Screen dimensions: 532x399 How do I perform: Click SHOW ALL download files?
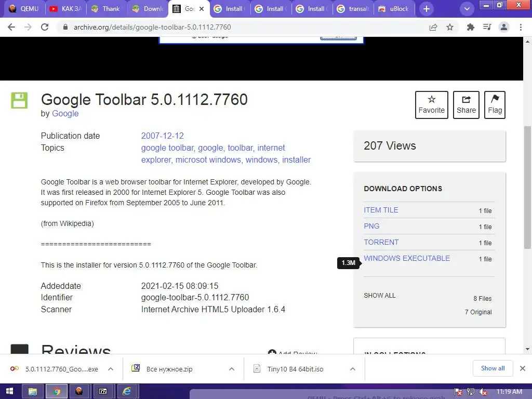pyautogui.click(x=380, y=296)
